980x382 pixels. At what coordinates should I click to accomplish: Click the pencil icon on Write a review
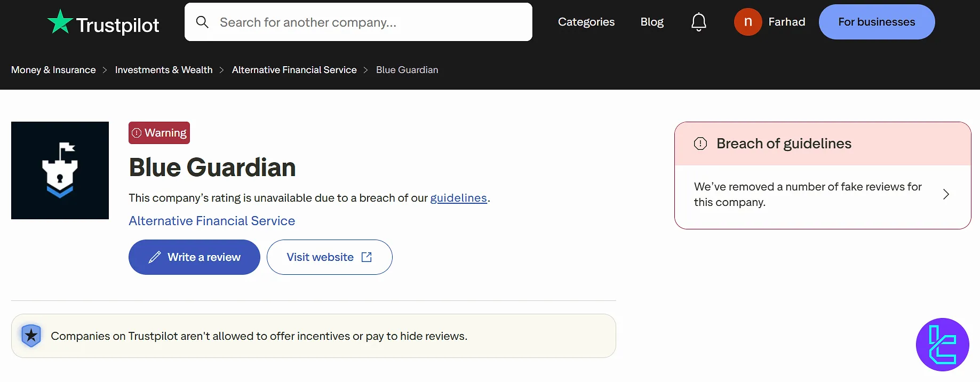154,257
